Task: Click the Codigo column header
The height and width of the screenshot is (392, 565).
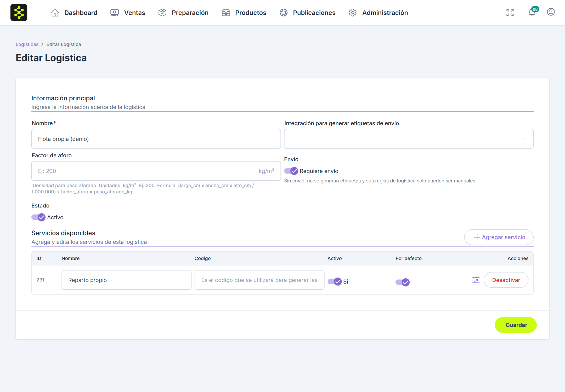Action: 203,258
